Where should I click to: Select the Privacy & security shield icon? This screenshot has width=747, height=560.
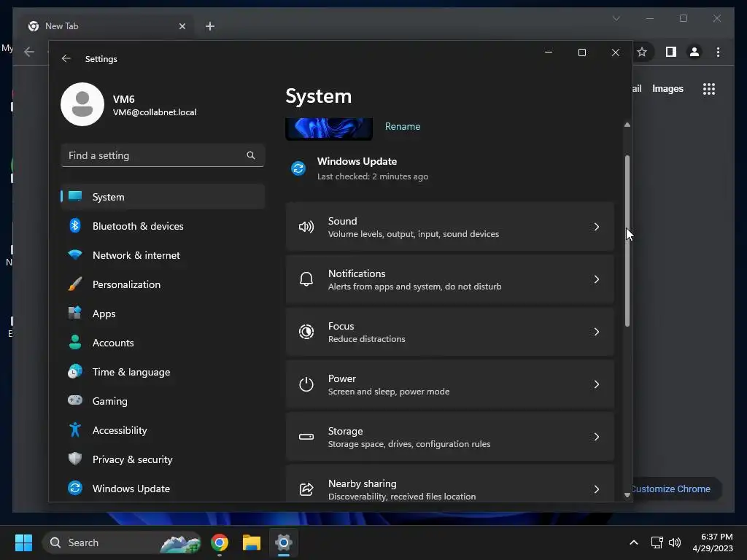click(x=75, y=459)
